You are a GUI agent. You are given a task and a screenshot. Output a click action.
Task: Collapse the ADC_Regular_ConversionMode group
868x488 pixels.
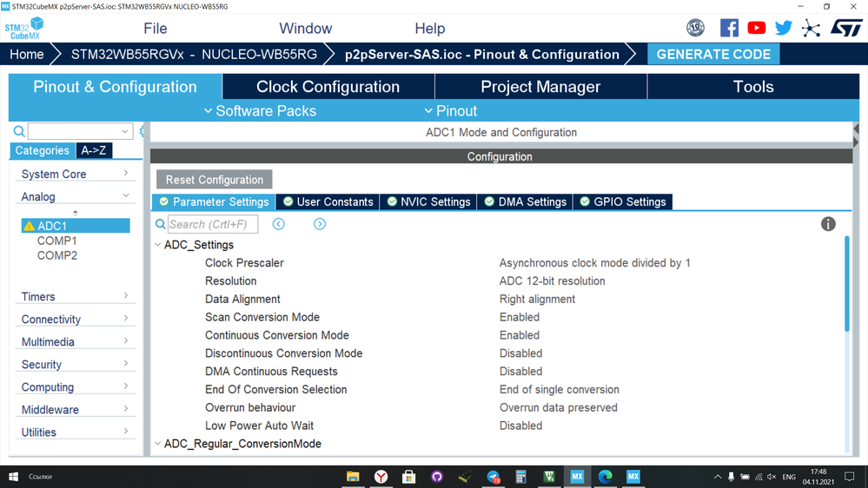click(158, 444)
